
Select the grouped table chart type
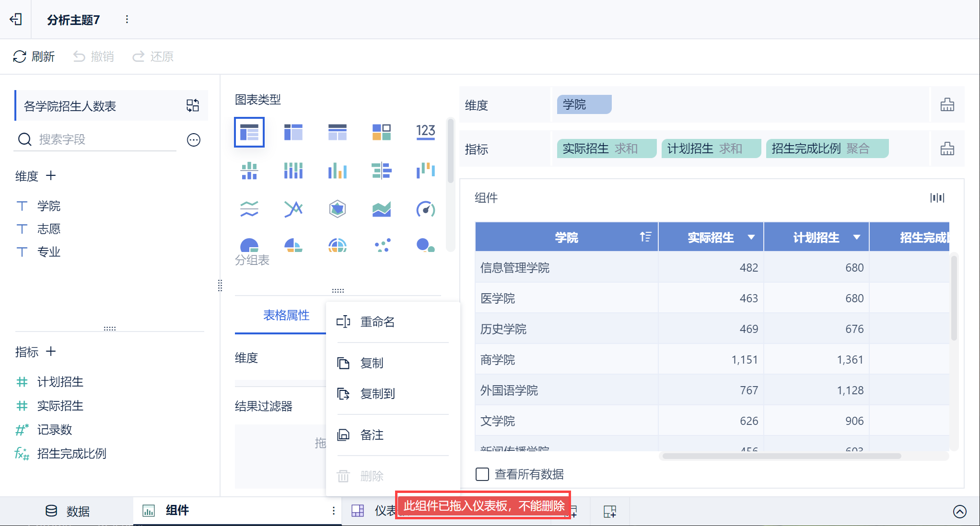[x=249, y=132]
